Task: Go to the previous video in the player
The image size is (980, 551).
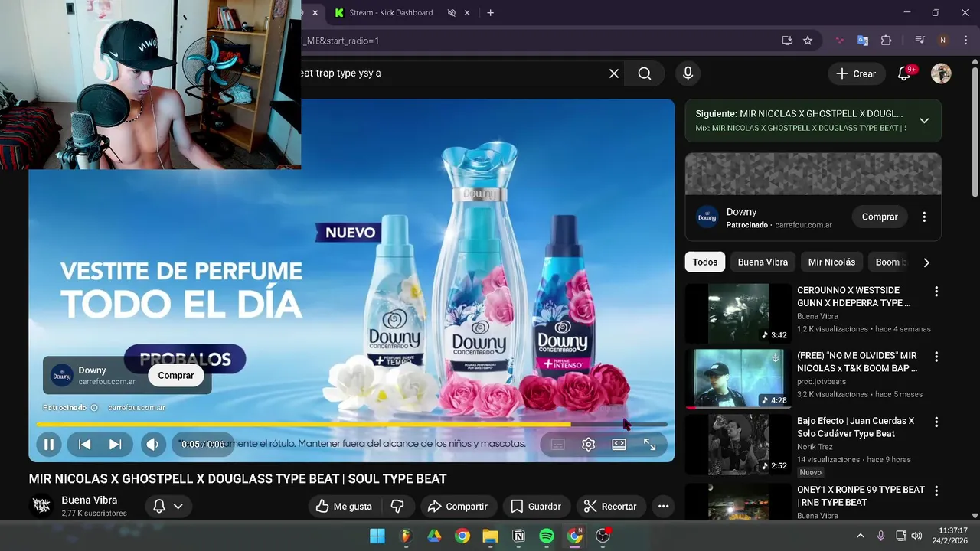Action: click(85, 444)
